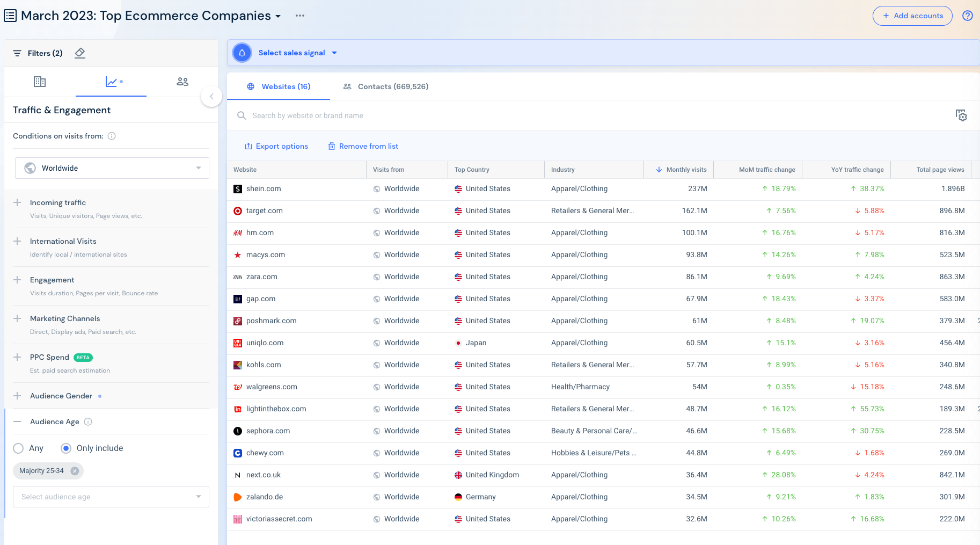
Task: Click United Kingdom in the next.co.uk row
Action: [x=492, y=475]
